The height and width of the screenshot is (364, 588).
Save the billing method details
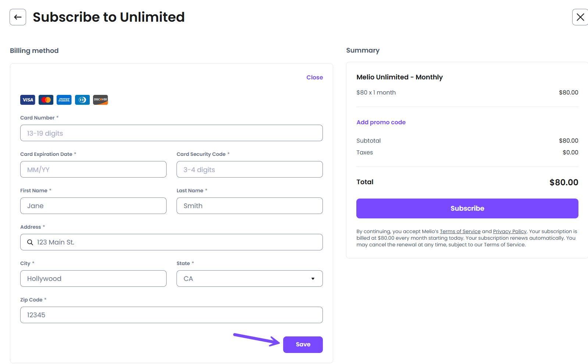303,345
